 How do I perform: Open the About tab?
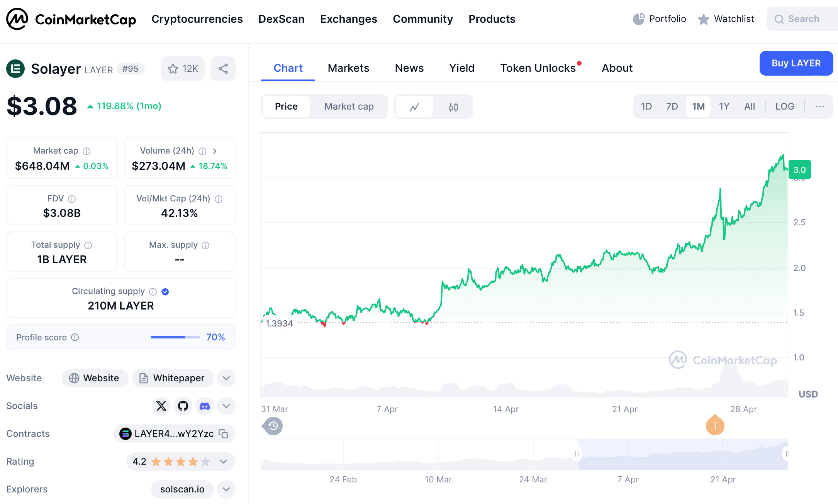point(617,68)
